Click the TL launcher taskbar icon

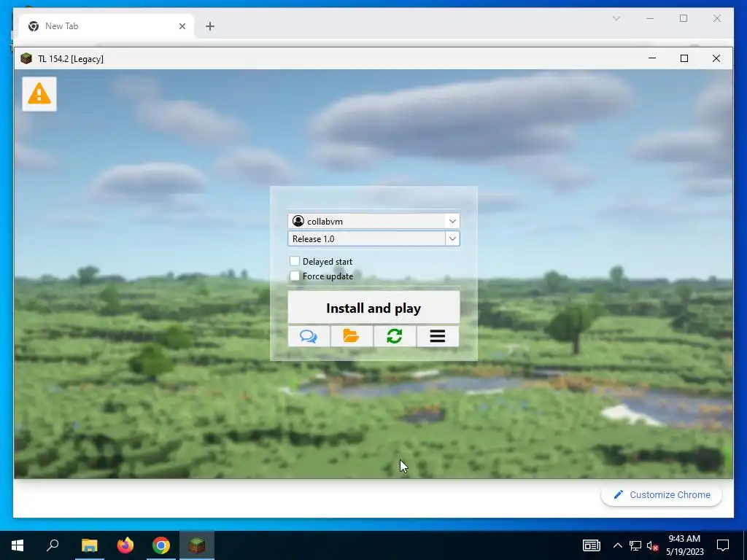(197, 545)
